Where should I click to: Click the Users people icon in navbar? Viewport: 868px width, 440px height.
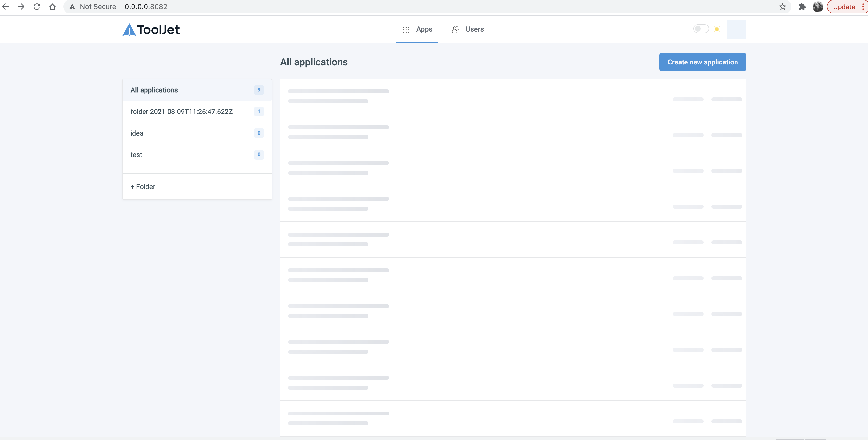click(x=455, y=29)
